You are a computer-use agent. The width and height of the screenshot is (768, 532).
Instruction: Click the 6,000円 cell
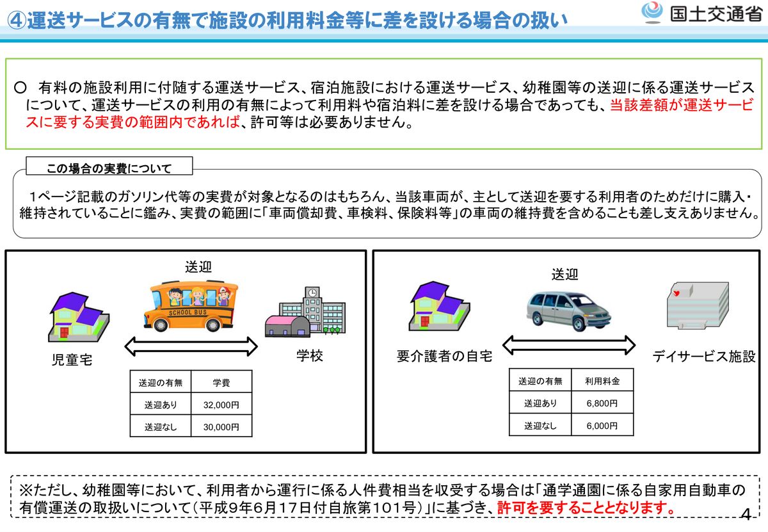pyautogui.click(x=602, y=425)
